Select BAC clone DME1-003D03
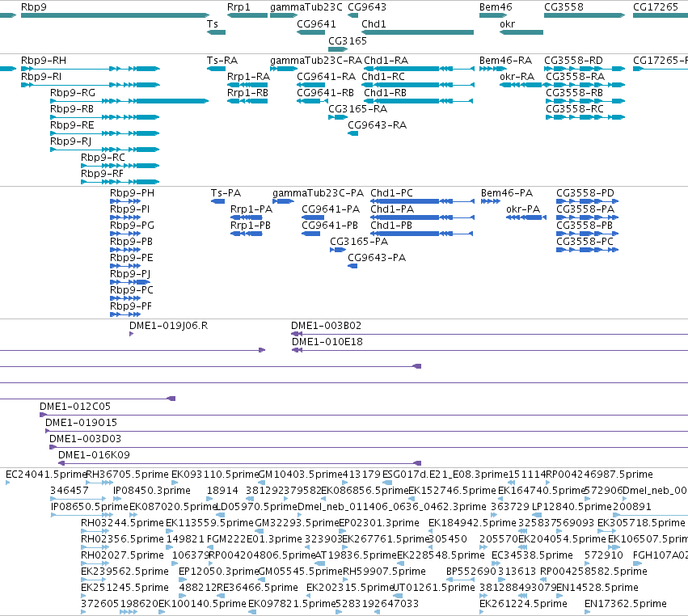 pyautogui.click(x=369, y=447)
